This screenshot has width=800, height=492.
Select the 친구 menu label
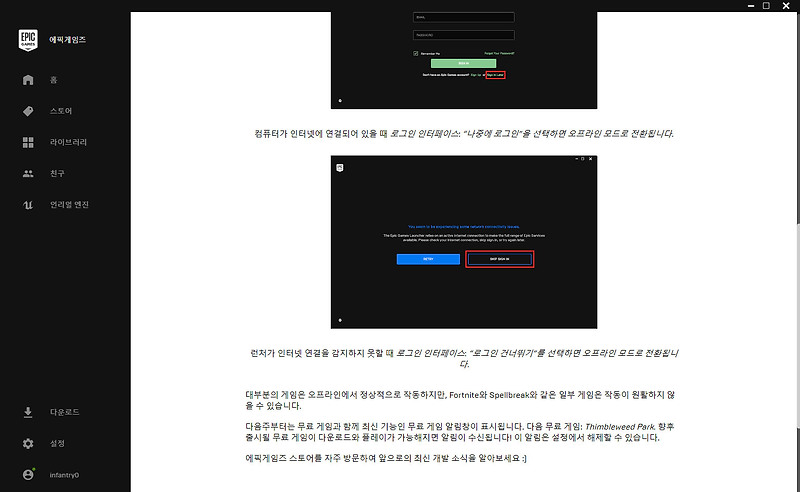[57, 174]
